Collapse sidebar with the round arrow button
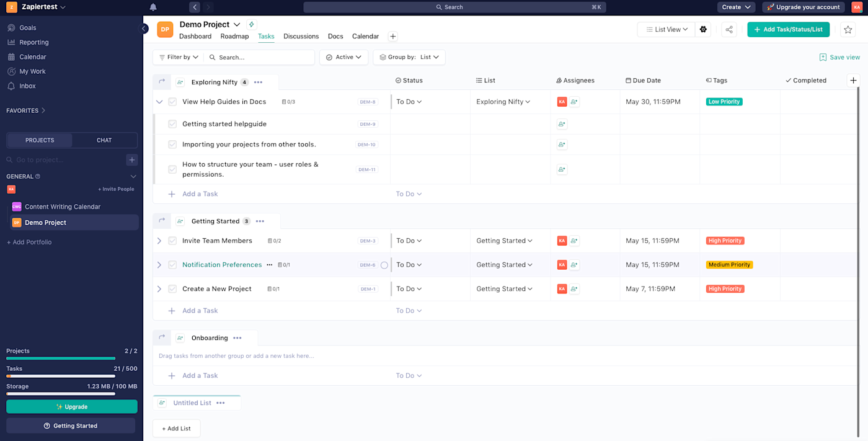The height and width of the screenshot is (441, 868). click(144, 29)
